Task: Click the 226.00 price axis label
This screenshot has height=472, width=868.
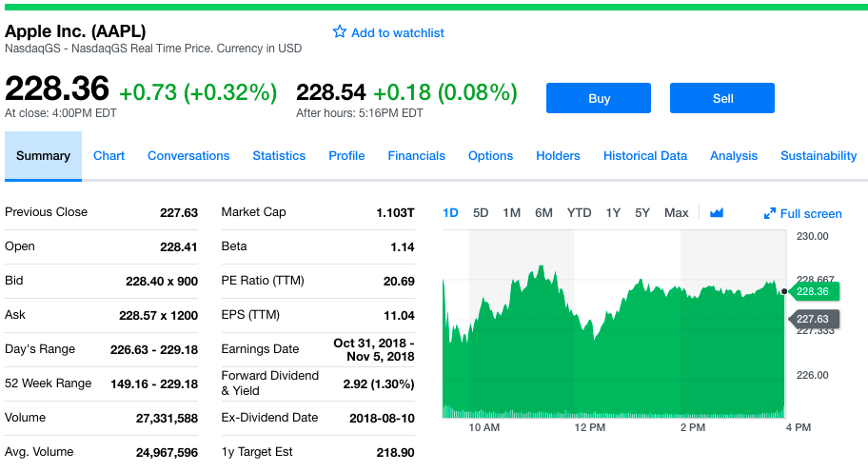Action: pyautogui.click(x=812, y=375)
